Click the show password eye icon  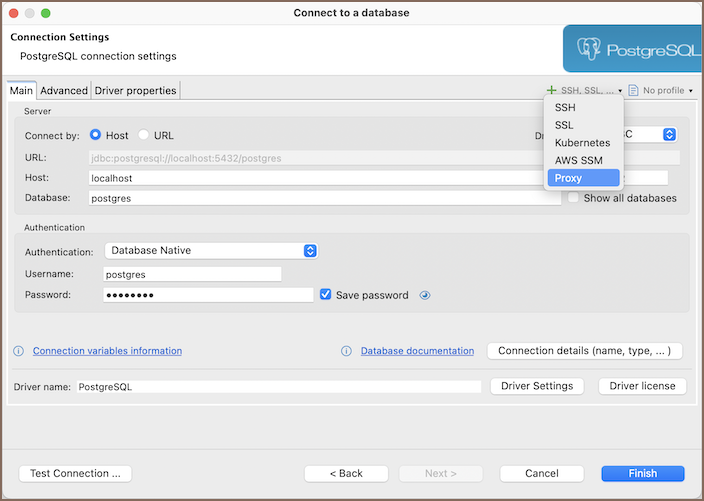click(425, 295)
